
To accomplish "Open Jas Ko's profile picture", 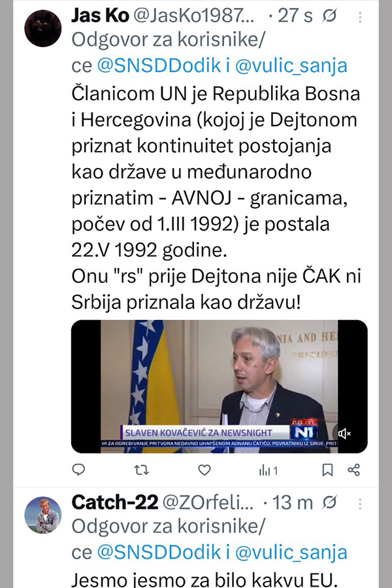I will click(x=42, y=29).
